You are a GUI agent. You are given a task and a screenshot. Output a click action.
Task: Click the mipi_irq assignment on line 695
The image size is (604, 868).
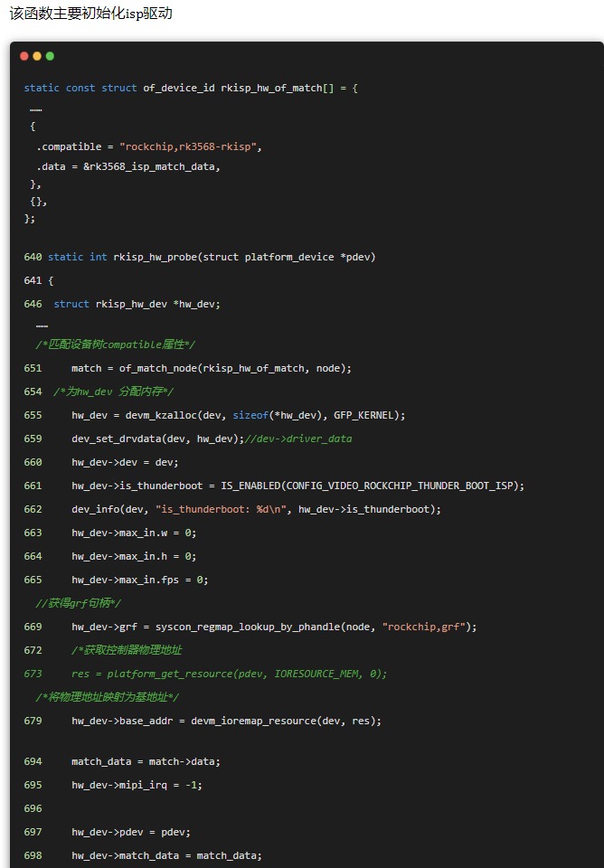(x=137, y=785)
